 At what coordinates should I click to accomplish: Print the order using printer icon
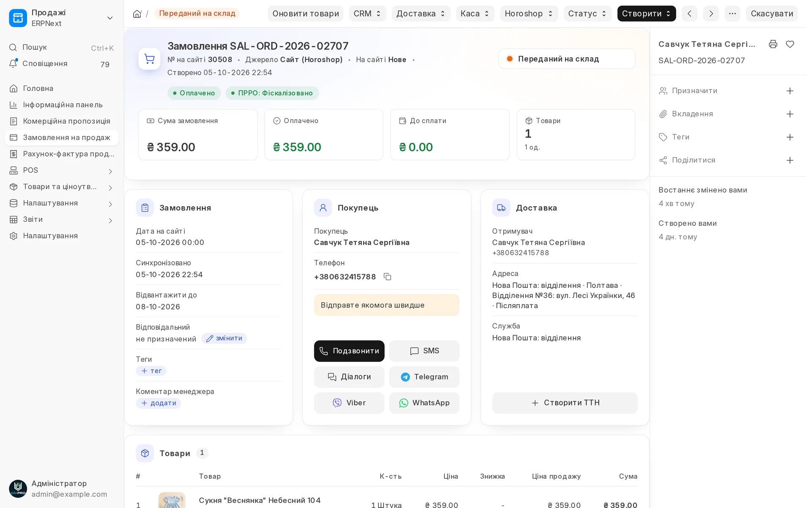click(x=773, y=44)
